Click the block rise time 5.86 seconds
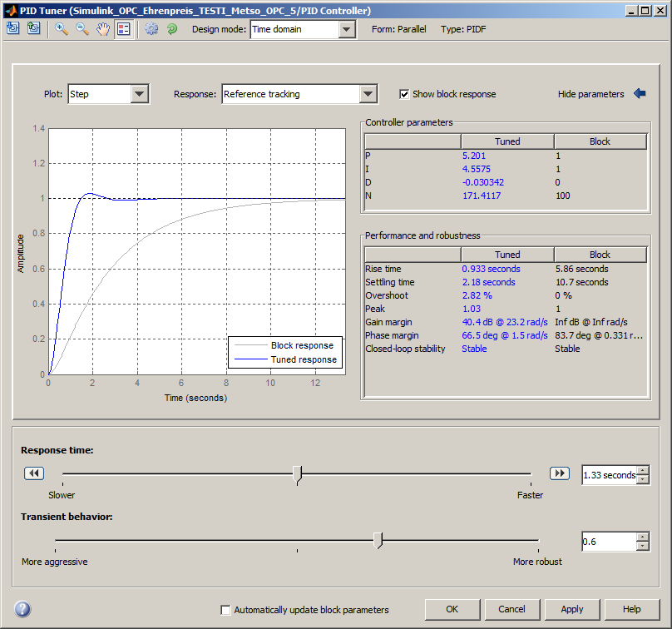This screenshot has height=629, width=672. click(x=582, y=269)
